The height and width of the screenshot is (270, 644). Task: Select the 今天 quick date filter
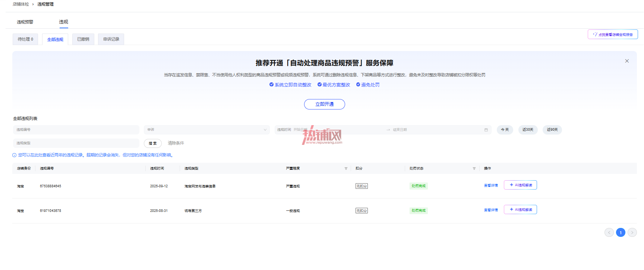(x=505, y=130)
